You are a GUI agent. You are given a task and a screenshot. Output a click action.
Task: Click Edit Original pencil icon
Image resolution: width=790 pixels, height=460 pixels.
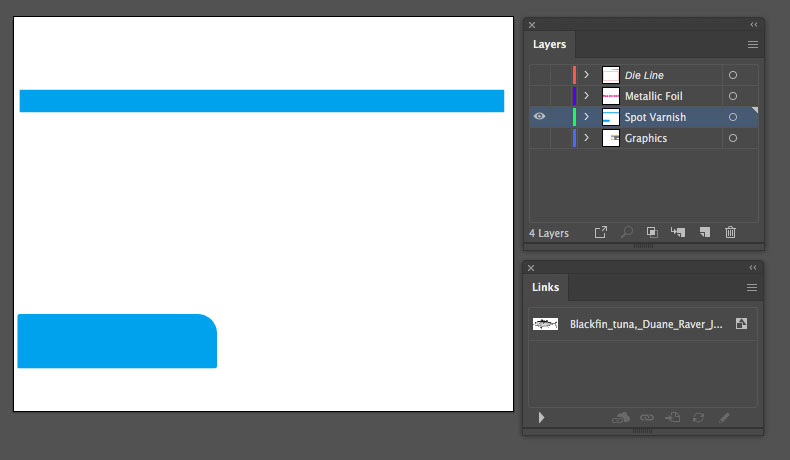click(x=724, y=417)
